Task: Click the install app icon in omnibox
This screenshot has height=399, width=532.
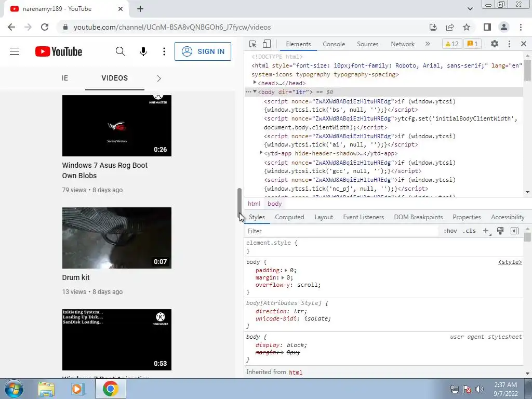Action: click(433, 27)
